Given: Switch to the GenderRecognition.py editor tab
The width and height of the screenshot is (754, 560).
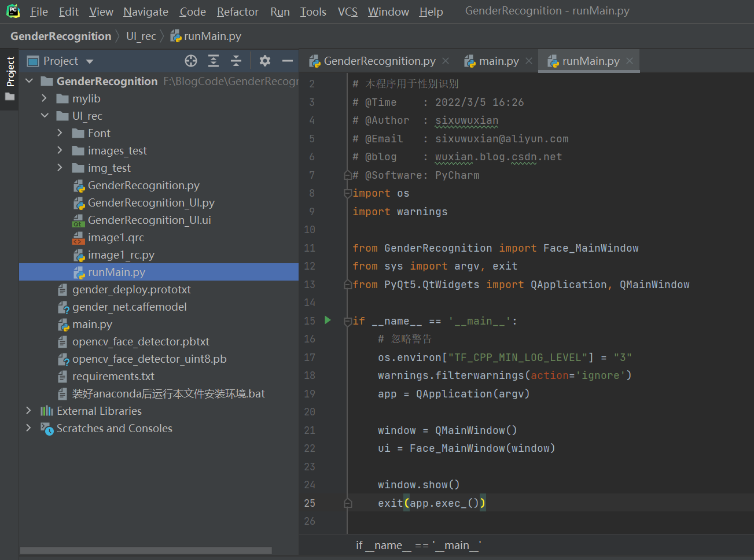Looking at the screenshot, I should tap(379, 61).
